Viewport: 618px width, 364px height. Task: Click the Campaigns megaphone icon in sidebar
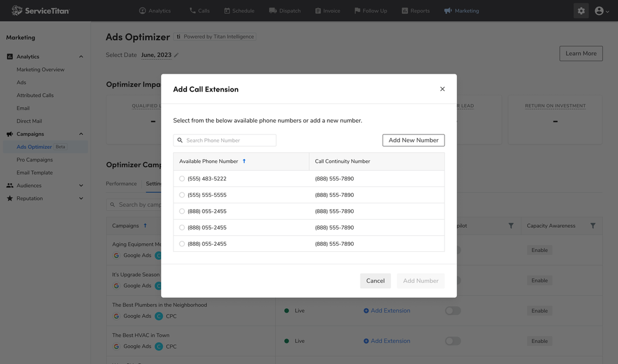click(10, 134)
